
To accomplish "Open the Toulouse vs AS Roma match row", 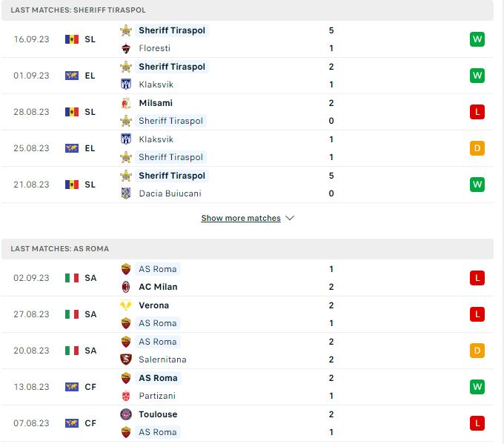I will pos(247,423).
